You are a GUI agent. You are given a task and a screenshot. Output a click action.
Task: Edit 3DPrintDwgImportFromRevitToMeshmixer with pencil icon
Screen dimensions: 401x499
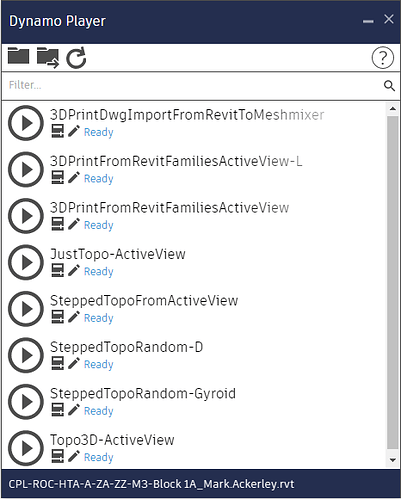tap(74, 131)
